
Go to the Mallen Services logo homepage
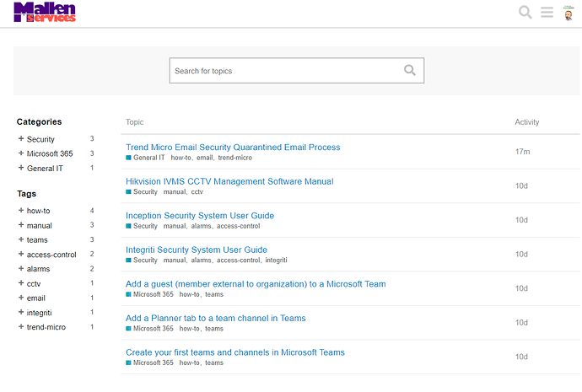45,13
